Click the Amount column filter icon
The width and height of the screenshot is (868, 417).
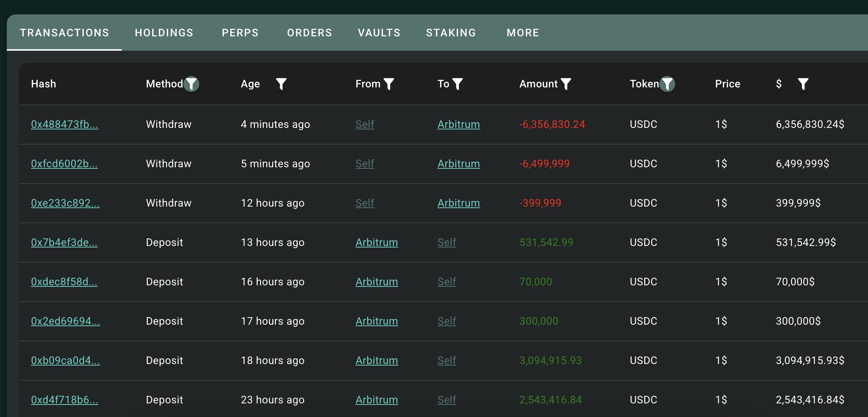(x=566, y=84)
